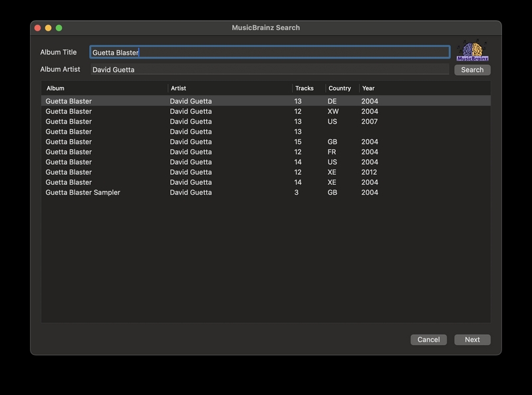Select the Guetta Blaster XW 2004 row
Screen dimensions: 532x395
[266, 111]
